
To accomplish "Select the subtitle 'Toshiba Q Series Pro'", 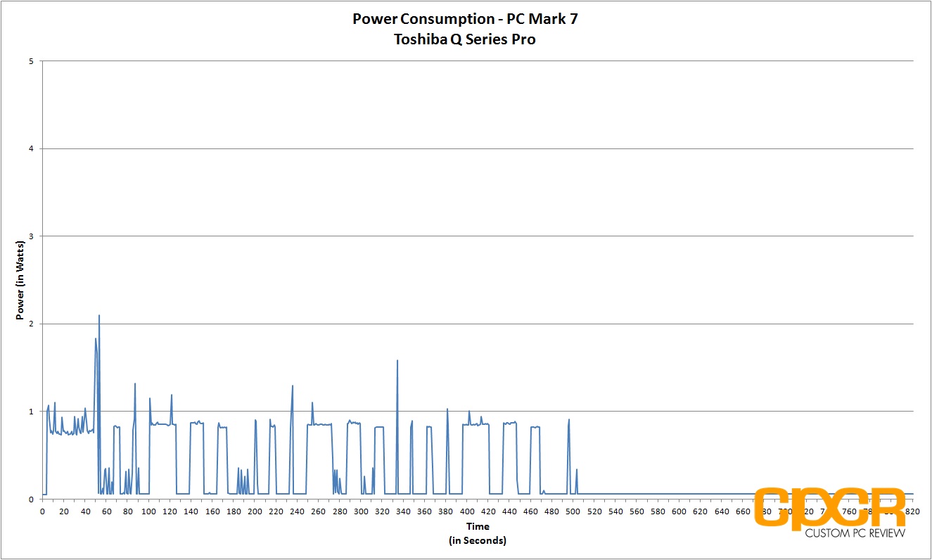I will pyautogui.click(x=465, y=39).
